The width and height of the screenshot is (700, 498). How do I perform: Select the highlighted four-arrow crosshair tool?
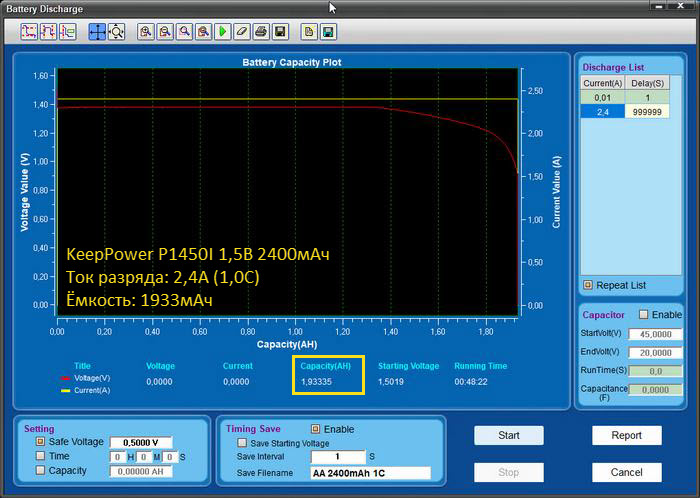pyautogui.click(x=97, y=32)
